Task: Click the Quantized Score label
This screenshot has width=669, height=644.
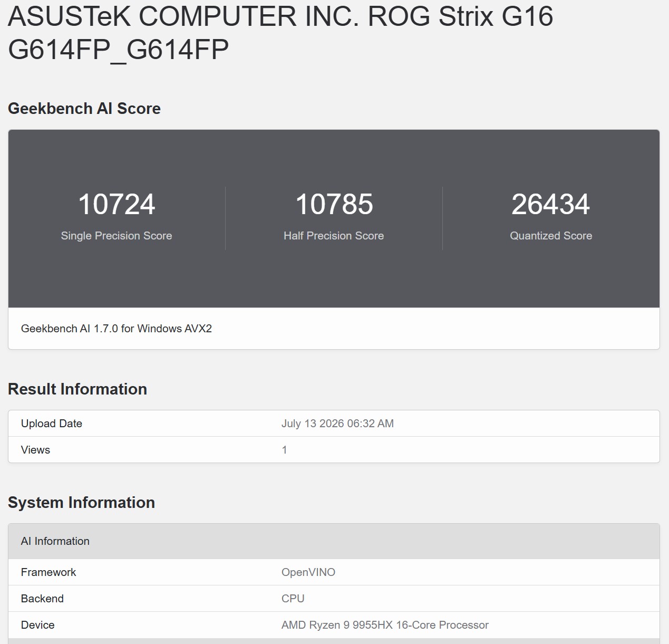Action: pyautogui.click(x=551, y=236)
